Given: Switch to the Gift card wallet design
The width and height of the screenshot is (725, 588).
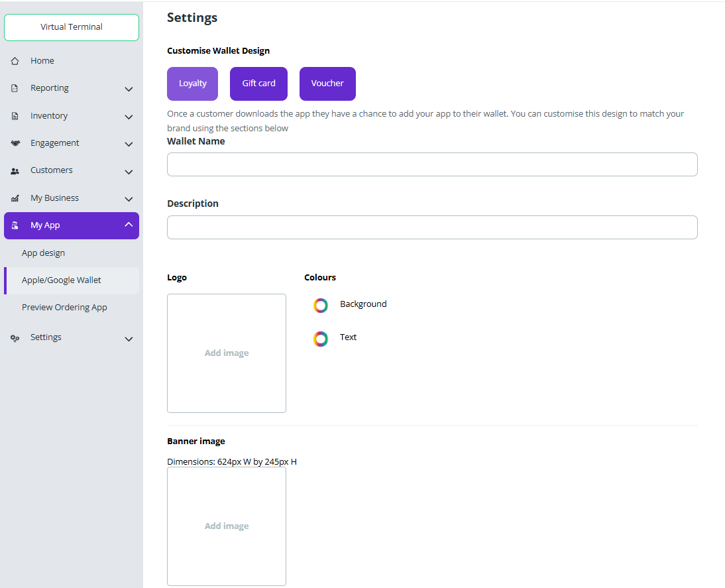Looking at the screenshot, I should tap(258, 83).
